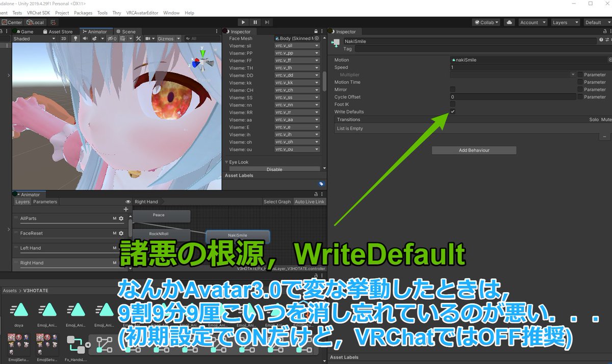Open the Gizmos dropdown

click(x=168, y=39)
